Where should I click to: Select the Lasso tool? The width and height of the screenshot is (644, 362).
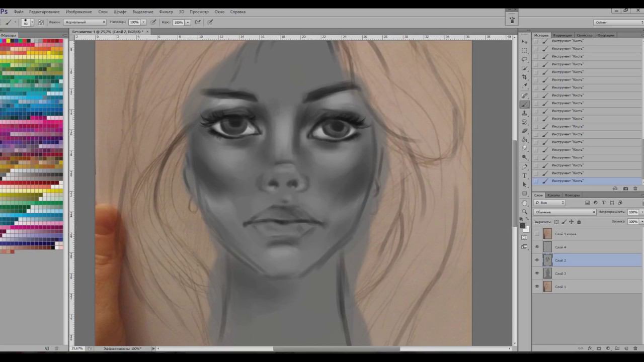[525, 59]
